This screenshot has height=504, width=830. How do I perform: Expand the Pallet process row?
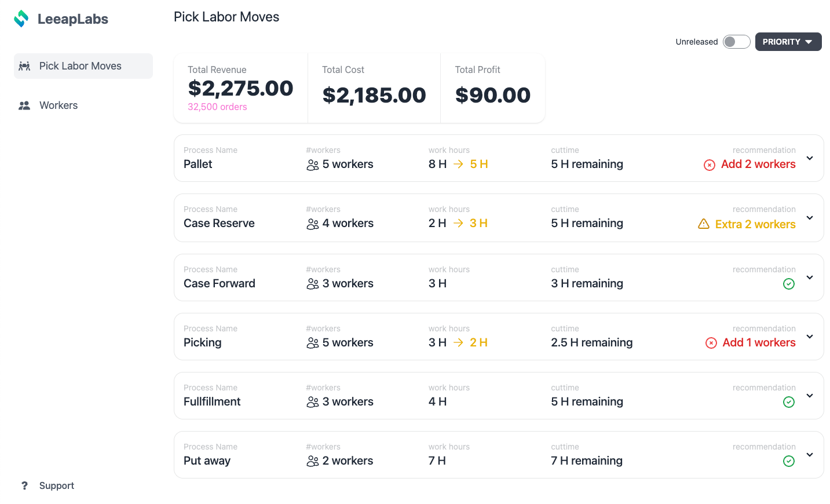coord(810,158)
